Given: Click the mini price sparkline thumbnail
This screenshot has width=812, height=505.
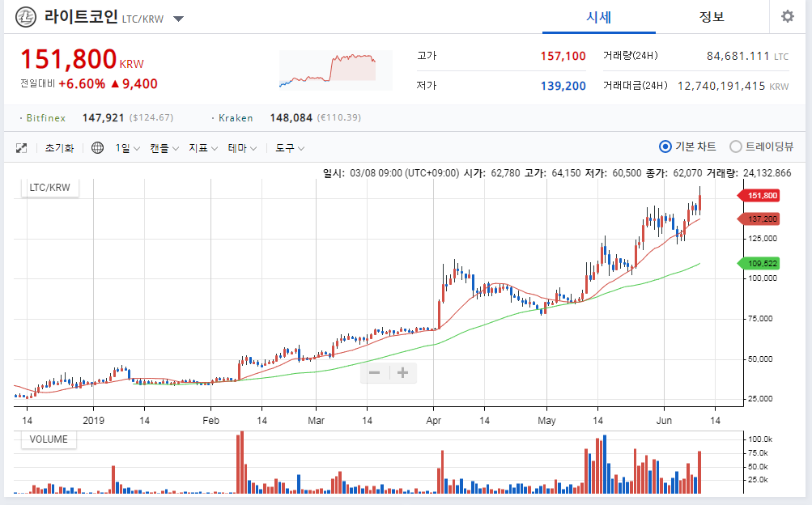Looking at the screenshot, I should coord(336,70).
